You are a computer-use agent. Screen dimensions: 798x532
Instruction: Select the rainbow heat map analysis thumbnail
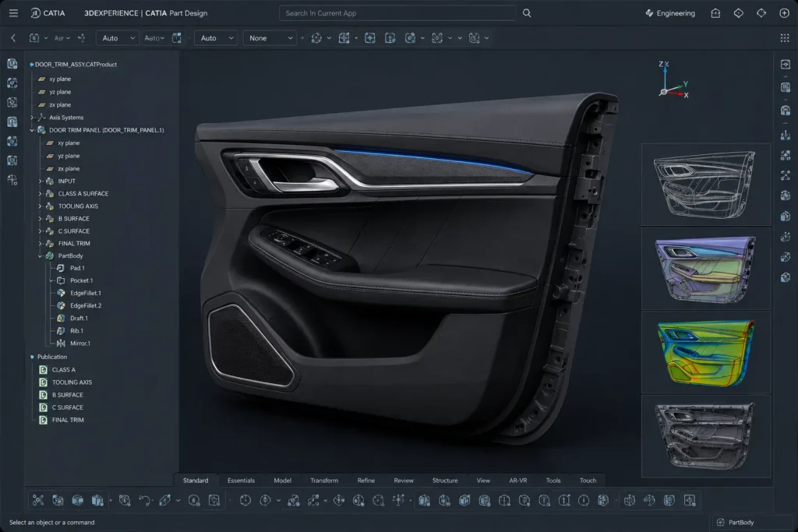coord(706,353)
